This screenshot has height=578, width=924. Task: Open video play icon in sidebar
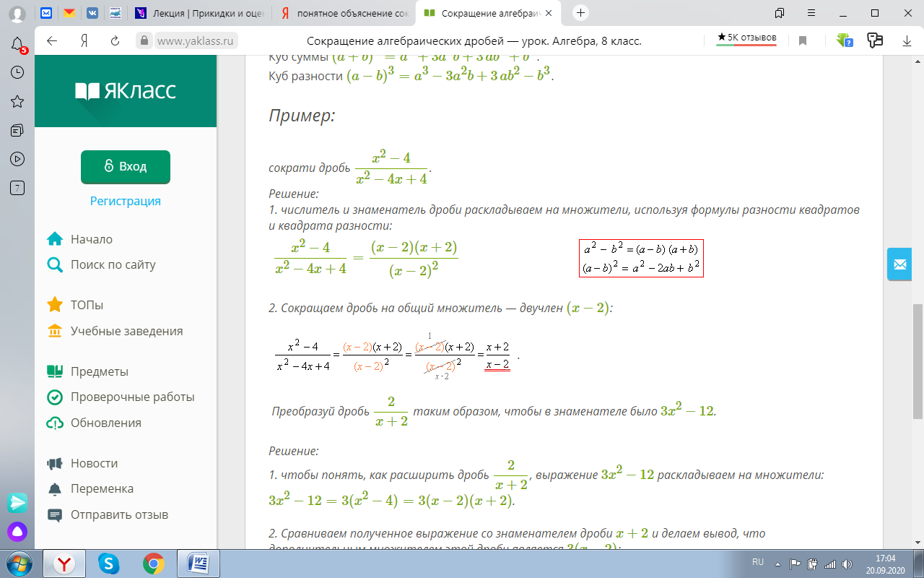pyautogui.click(x=18, y=159)
